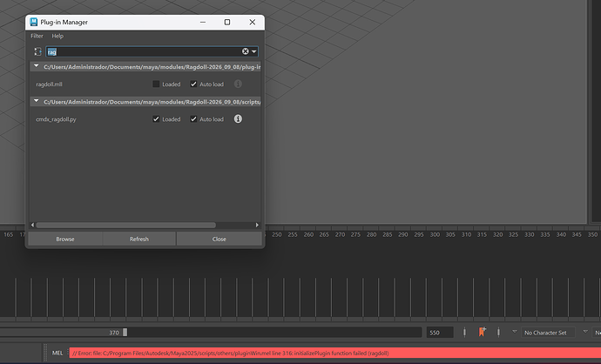Click the scrollbar left arrow in plug-in list
The width and height of the screenshot is (601, 364).
point(32,225)
